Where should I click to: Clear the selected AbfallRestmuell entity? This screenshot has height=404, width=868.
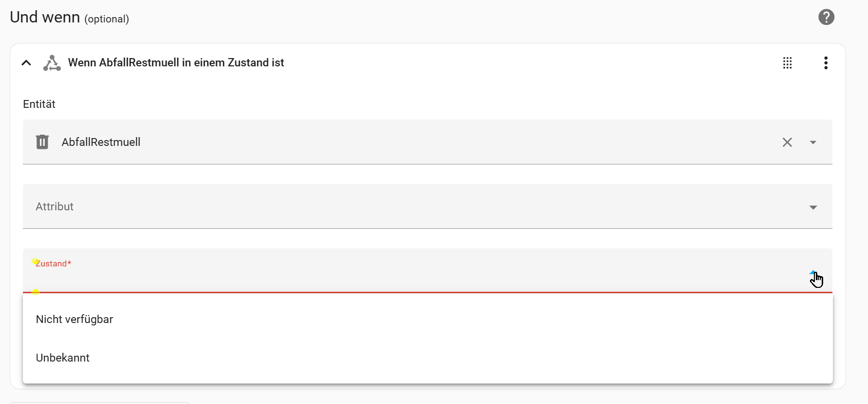787,142
